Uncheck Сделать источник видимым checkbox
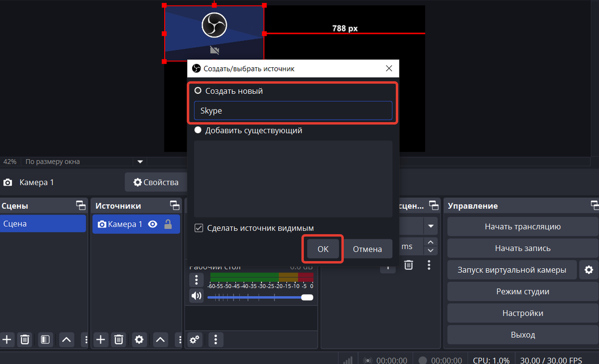 click(x=199, y=228)
